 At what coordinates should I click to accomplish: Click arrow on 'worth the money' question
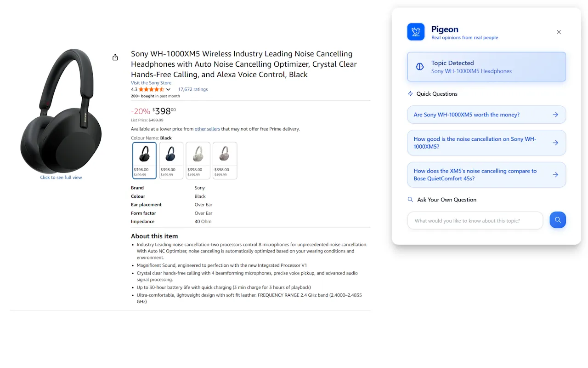(x=555, y=115)
